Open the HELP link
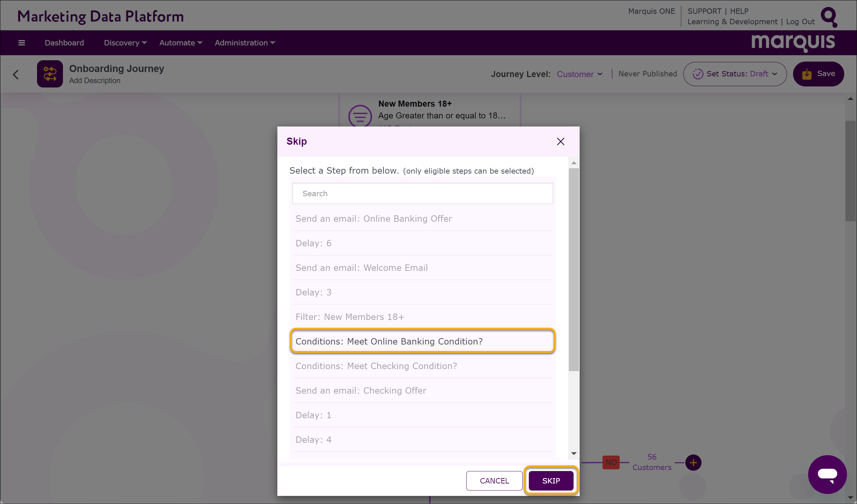This screenshot has height=504, width=857. (x=739, y=11)
